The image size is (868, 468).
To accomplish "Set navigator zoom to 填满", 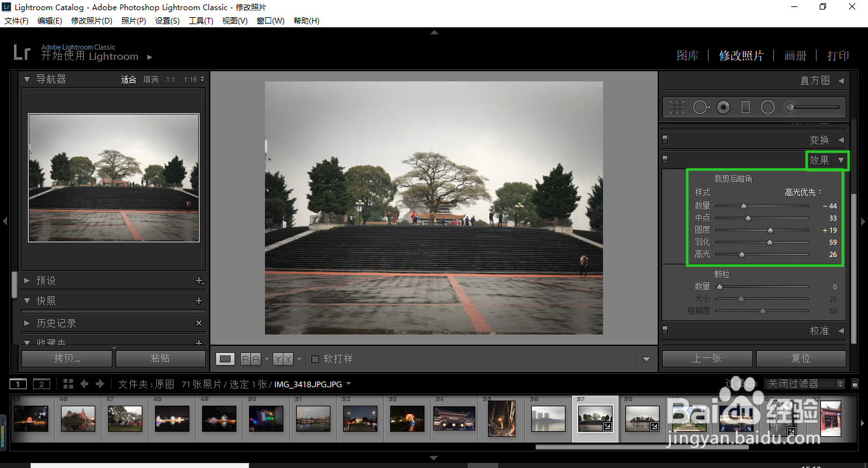I will pyautogui.click(x=151, y=79).
